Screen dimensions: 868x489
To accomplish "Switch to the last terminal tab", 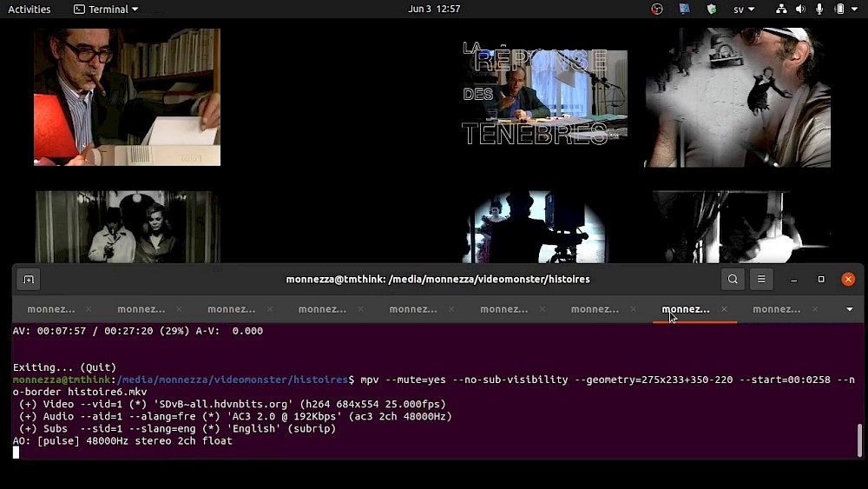I will click(x=776, y=309).
